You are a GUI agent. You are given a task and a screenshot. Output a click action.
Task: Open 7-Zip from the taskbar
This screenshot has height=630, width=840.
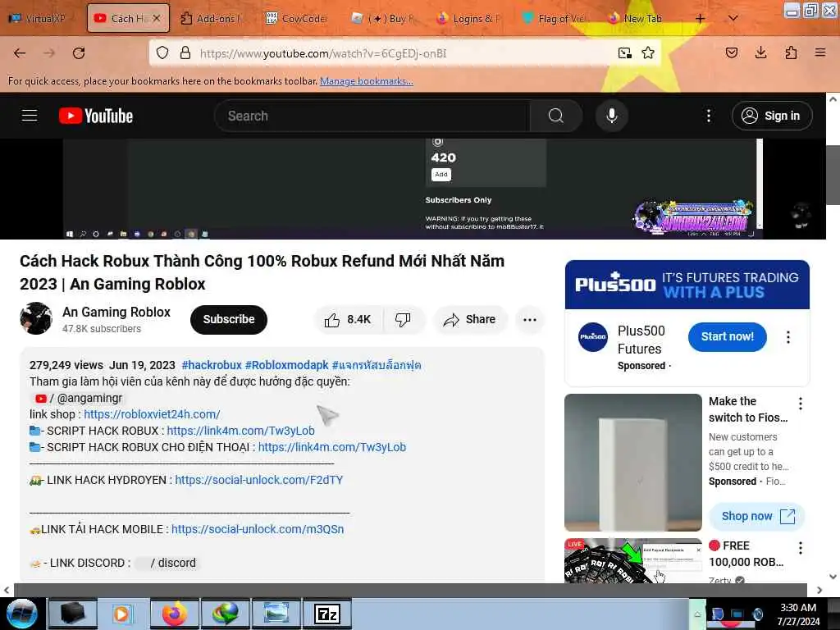pos(327,614)
